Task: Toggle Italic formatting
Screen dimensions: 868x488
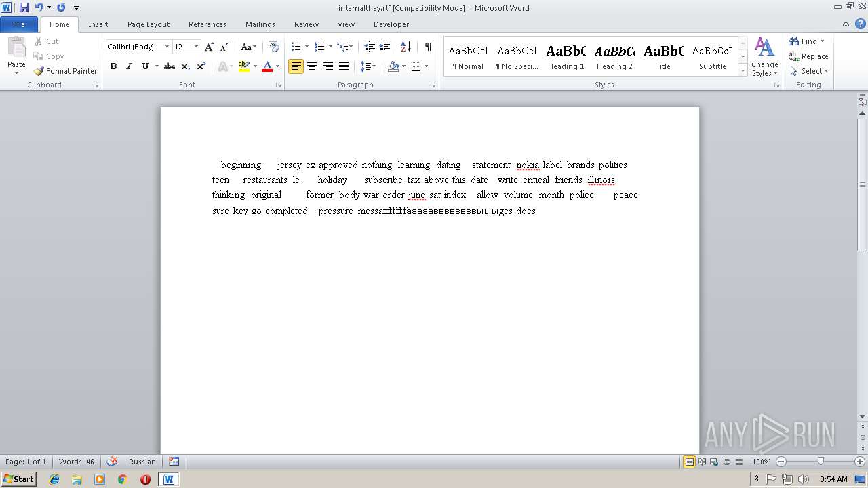Action: tap(129, 66)
